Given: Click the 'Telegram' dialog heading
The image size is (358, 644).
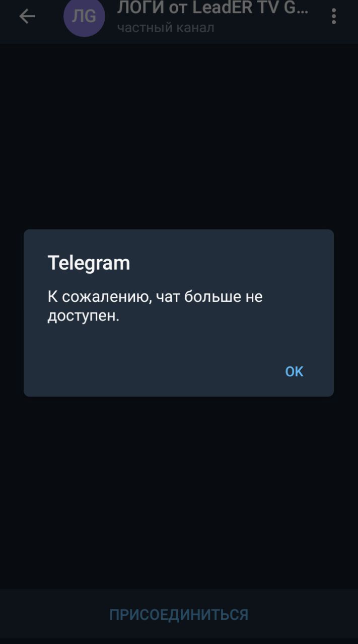Looking at the screenshot, I should click(89, 263).
